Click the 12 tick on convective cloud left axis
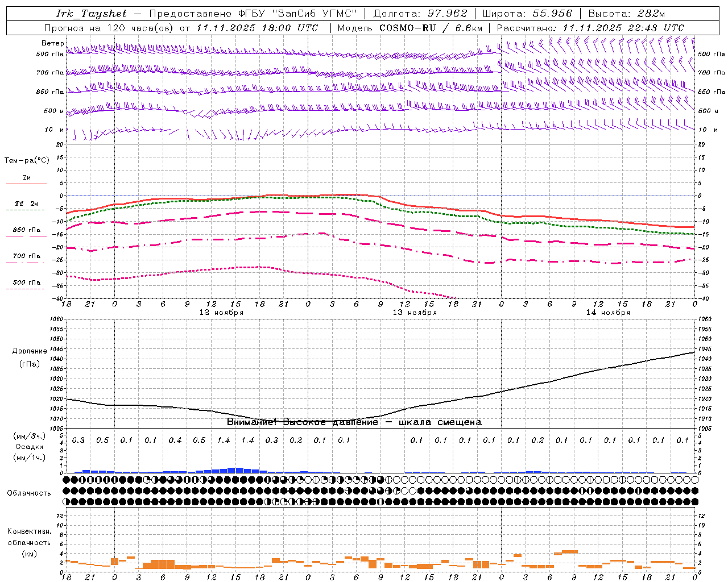 click(x=59, y=516)
